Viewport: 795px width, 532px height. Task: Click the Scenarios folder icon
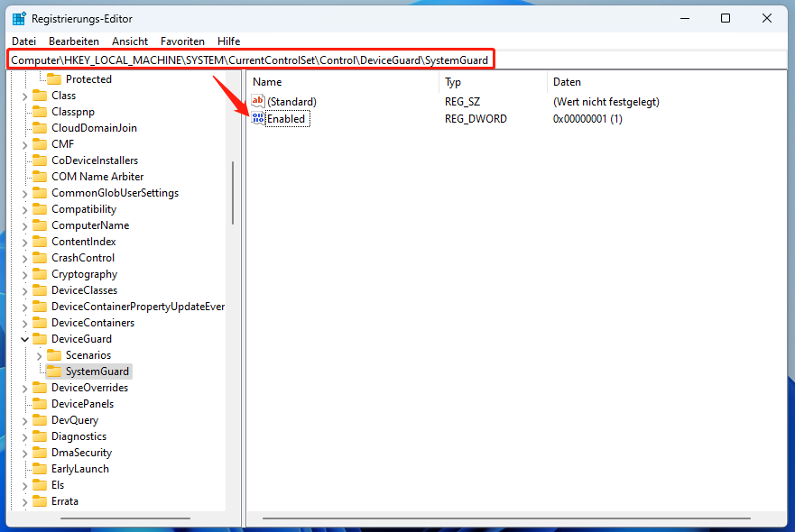(x=54, y=354)
